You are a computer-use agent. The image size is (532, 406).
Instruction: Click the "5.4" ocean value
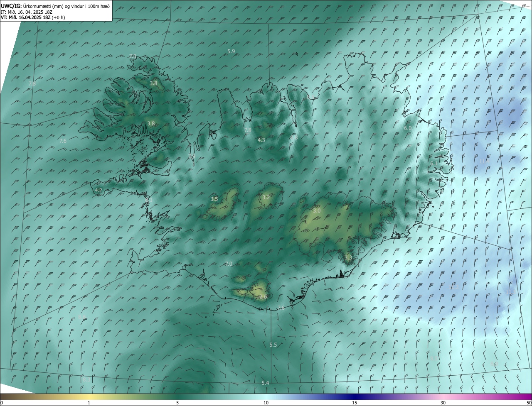tap(265, 383)
